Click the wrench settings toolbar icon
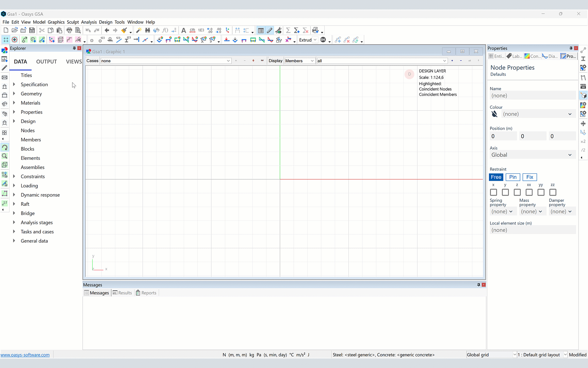Viewport: 588px width, 368px height. (278, 30)
